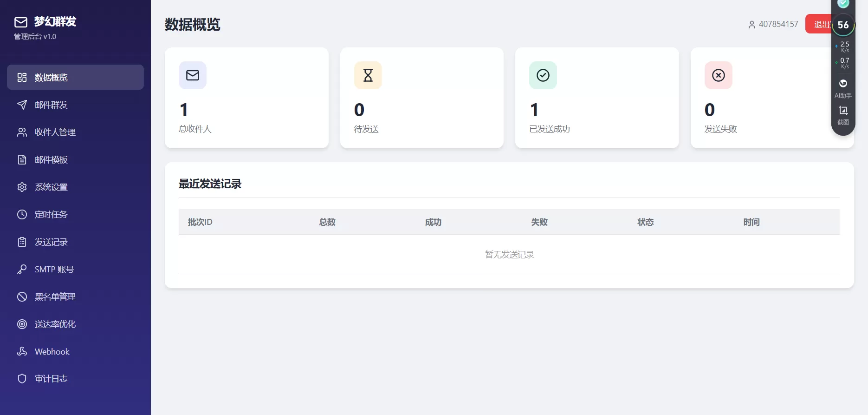Open the 发送记录 menu entry
The width and height of the screenshot is (868, 415).
click(x=75, y=242)
